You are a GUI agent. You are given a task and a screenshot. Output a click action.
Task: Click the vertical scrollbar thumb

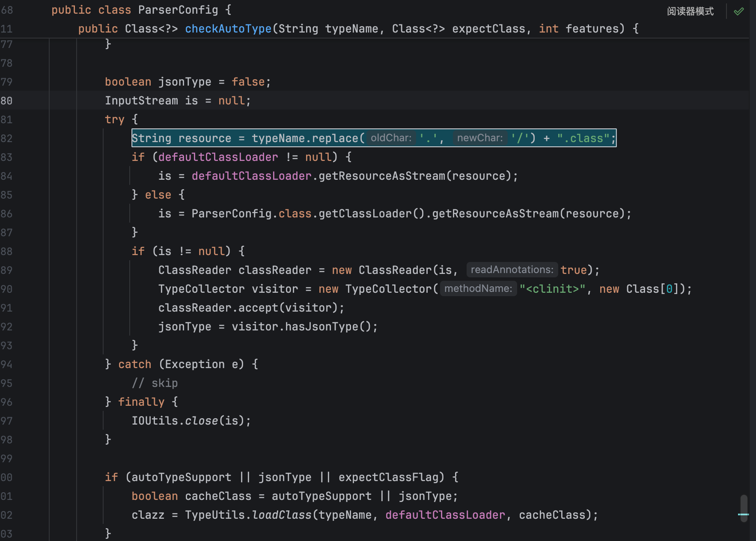pyautogui.click(x=744, y=508)
